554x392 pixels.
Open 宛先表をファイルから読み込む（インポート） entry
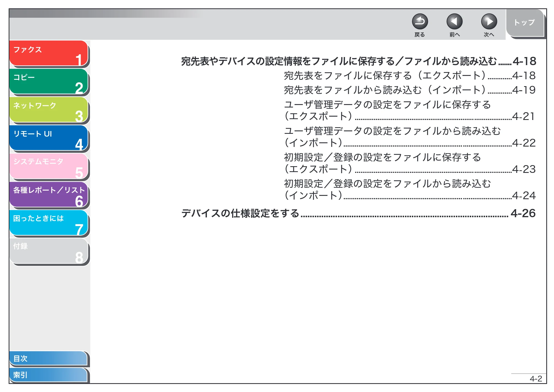410,90
